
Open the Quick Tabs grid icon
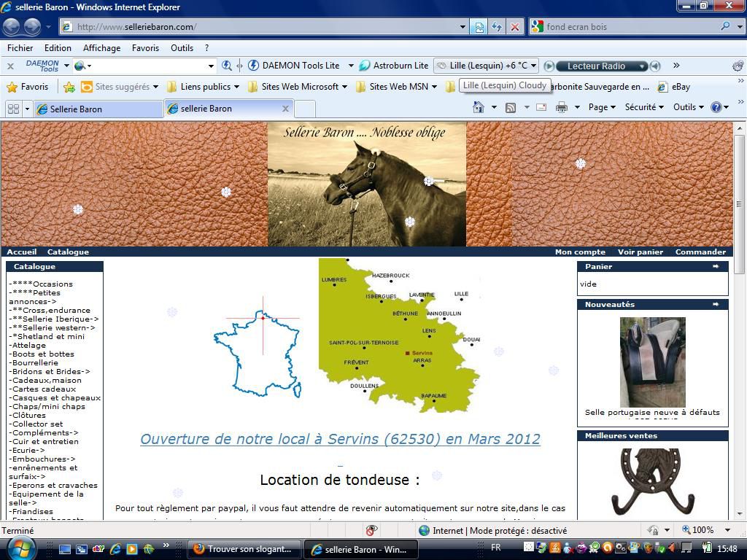coord(13,109)
